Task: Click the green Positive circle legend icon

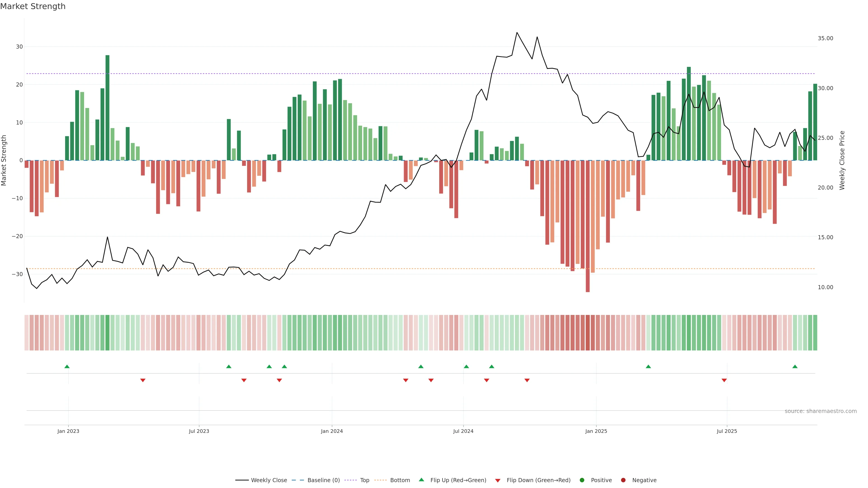Action: 582,480
